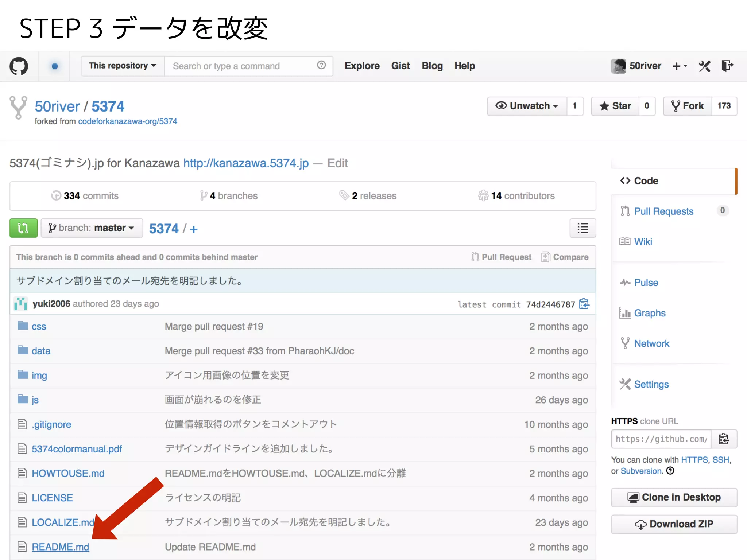View the 173 forks count
This screenshot has height=560, width=747.
(x=724, y=106)
